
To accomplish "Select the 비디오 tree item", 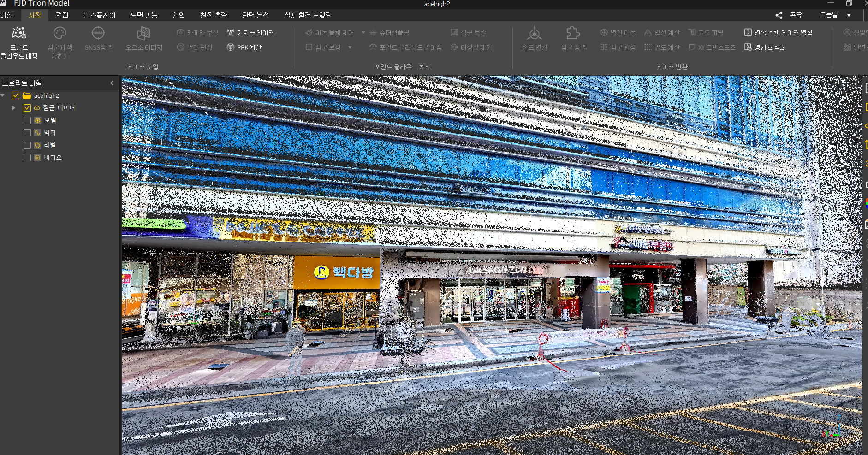I will point(53,158).
